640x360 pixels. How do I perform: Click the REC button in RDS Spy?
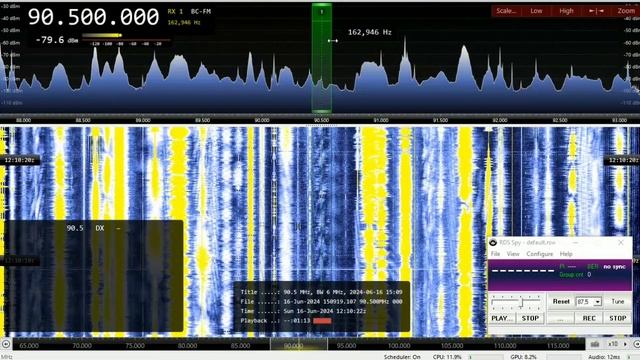pos(589,318)
